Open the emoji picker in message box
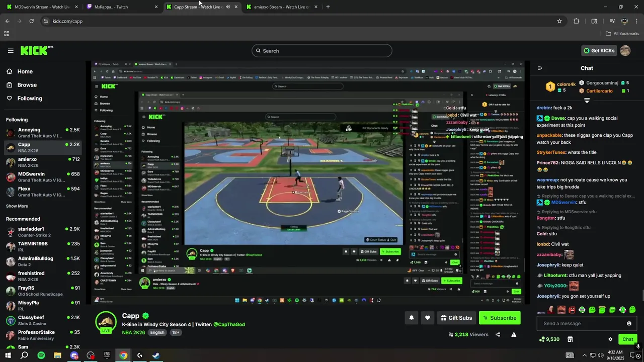Viewport: 644px width, 362px height. [629, 323]
